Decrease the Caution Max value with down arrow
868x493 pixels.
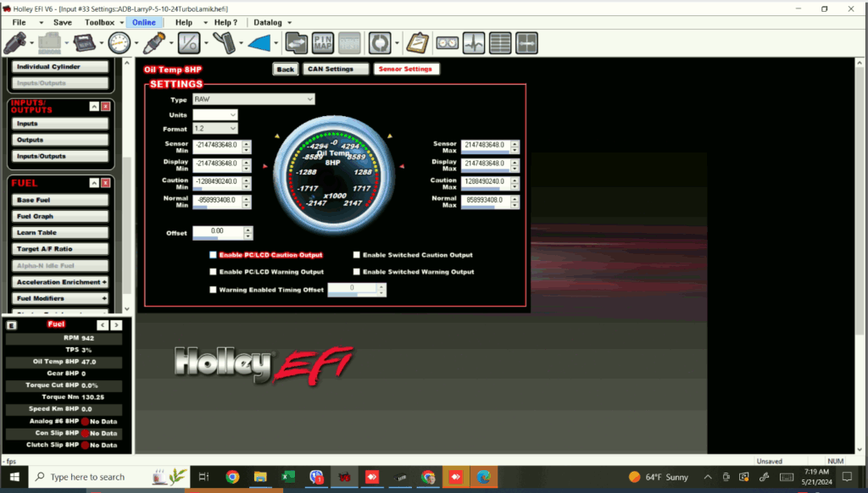click(515, 186)
